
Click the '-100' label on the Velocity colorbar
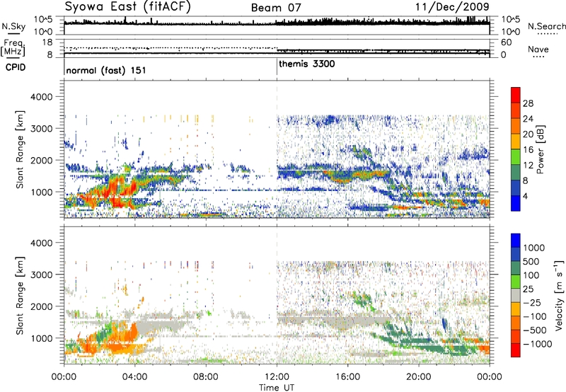coord(535,316)
